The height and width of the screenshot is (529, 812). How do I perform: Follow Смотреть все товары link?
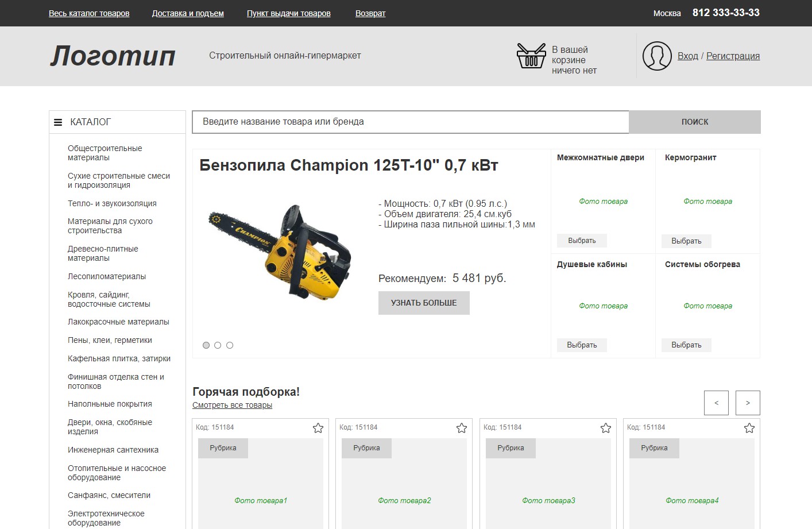232,405
